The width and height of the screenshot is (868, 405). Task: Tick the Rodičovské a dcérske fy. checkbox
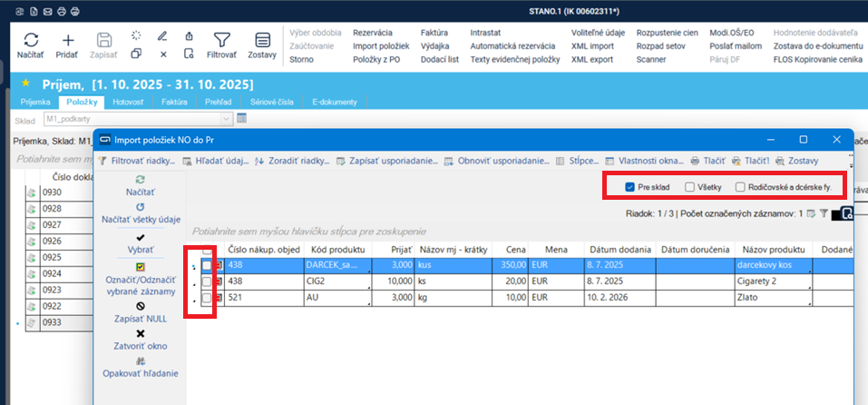(741, 187)
